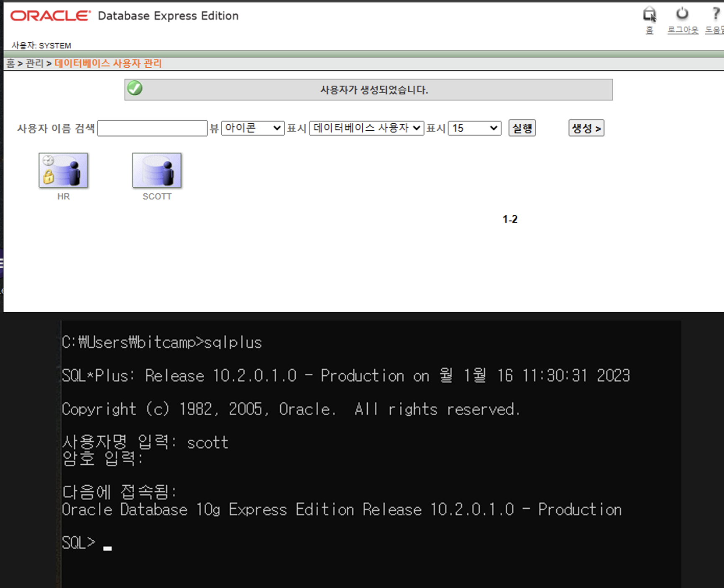Click the Oracle Database 10g Express Edition line

342,509
